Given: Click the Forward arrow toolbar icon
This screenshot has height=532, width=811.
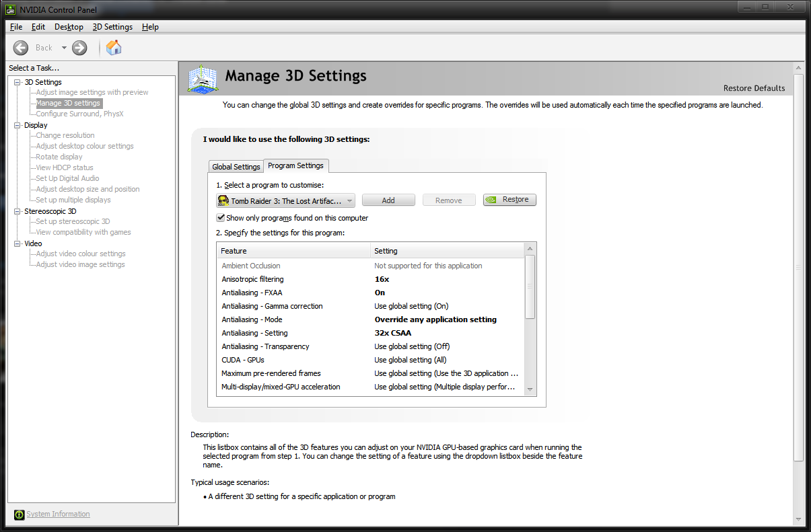Looking at the screenshot, I should tap(79, 47).
